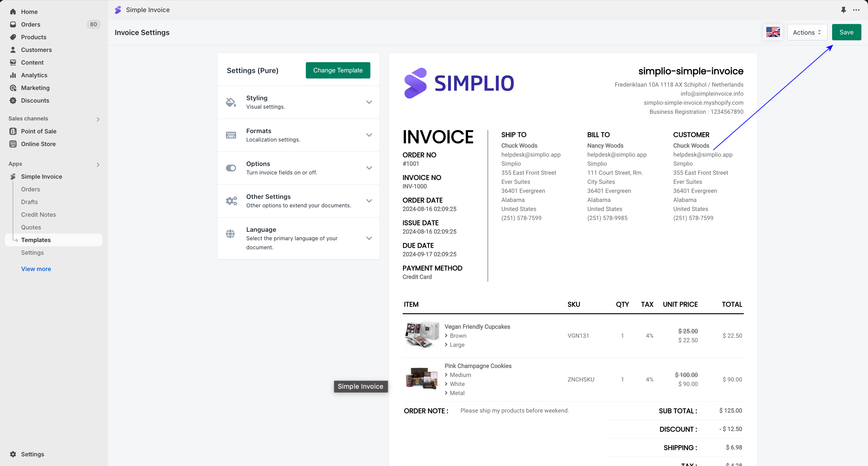The width and height of the screenshot is (868, 466).
Task: Expand the Sales channels arrow
Action: coord(98,119)
